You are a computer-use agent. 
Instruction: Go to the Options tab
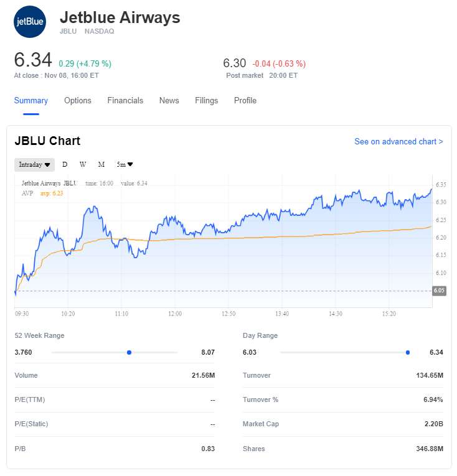(x=78, y=101)
